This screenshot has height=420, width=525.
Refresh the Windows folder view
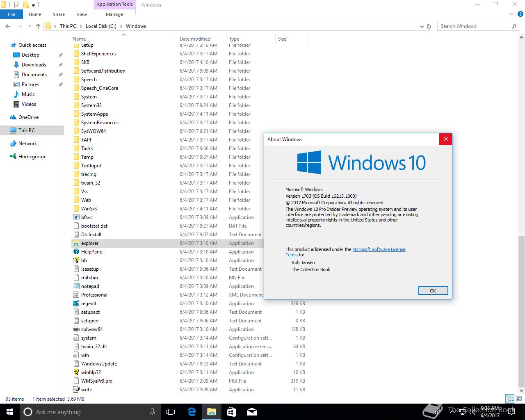(429, 26)
